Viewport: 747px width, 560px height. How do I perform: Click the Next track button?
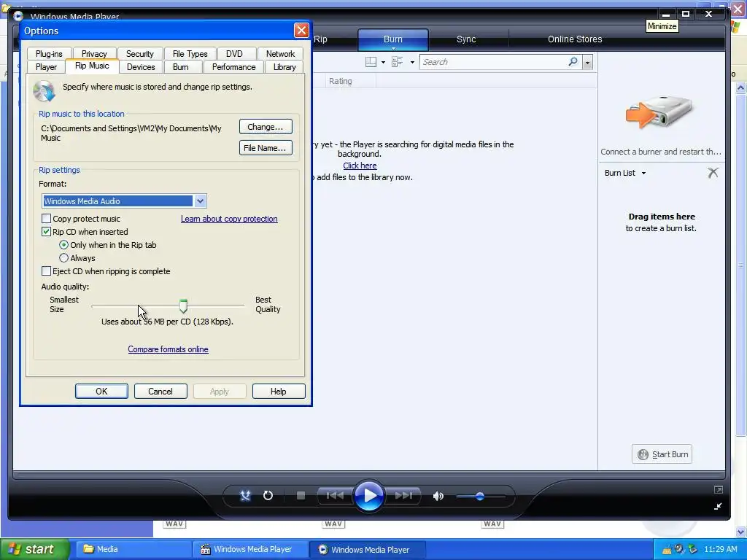(403, 496)
